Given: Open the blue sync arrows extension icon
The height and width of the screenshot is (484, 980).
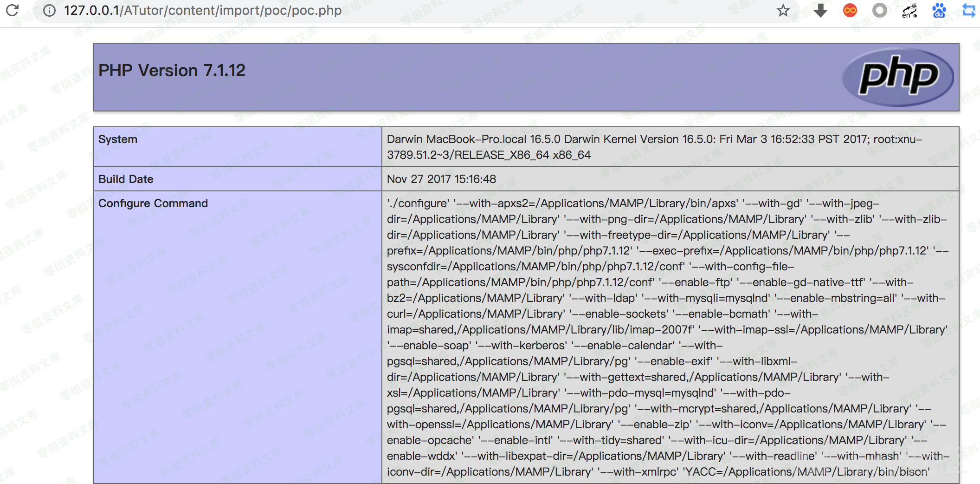Looking at the screenshot, I should tap(969, 10).
